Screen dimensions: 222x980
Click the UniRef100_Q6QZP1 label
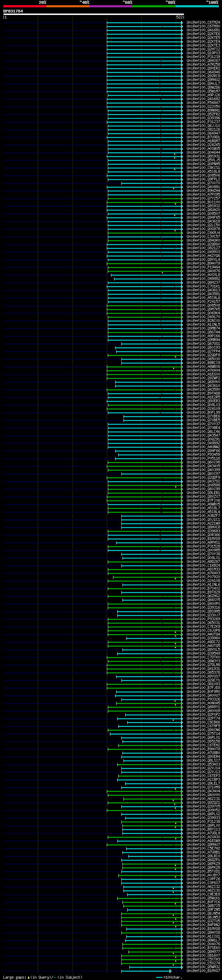[203, 860]
